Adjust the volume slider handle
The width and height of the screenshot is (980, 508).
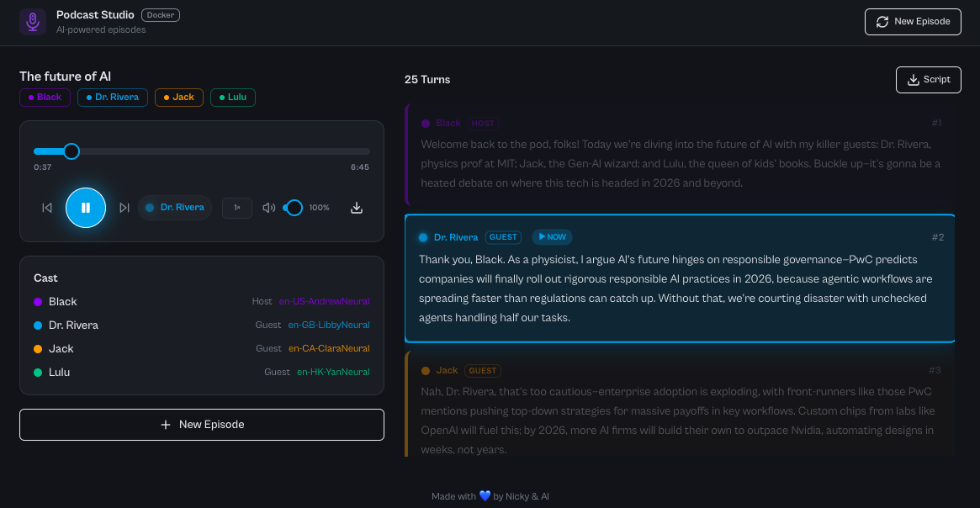(x=294, y=208)
